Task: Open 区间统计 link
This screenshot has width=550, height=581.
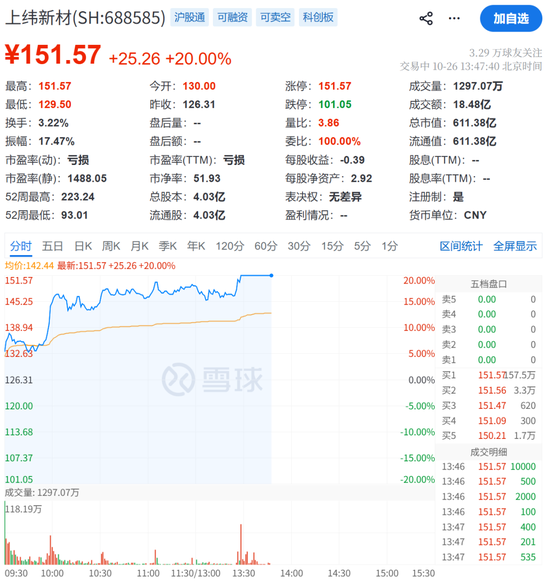Action: [x=461, y=246]
